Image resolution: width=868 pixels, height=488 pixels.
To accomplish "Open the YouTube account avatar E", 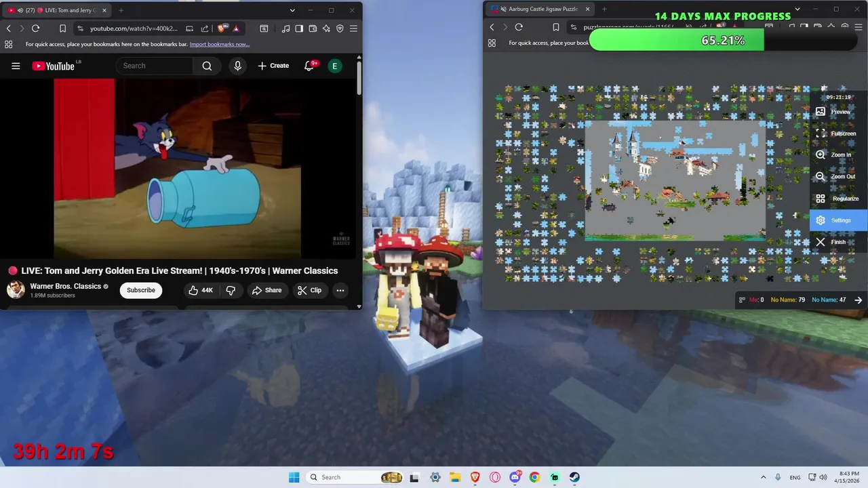I will (334, 66).
